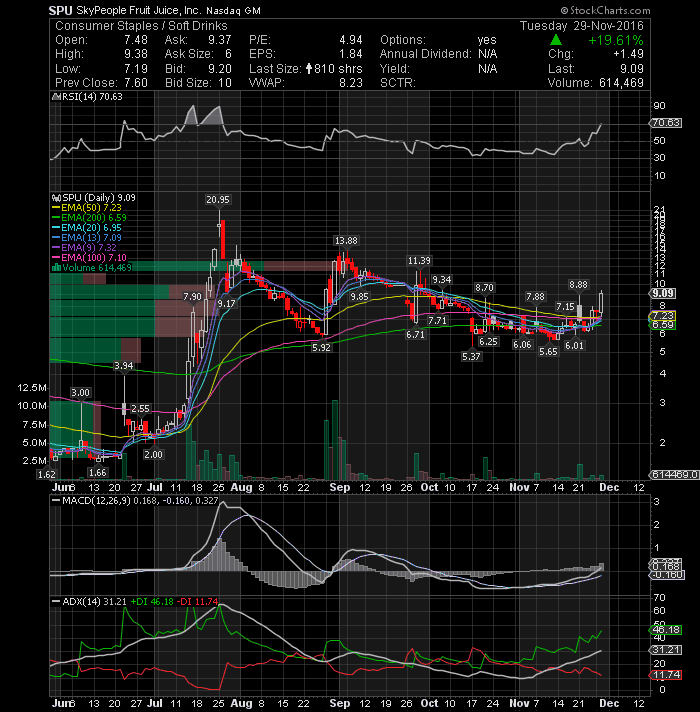
Task: Click the 614469.0 volume tag on right axis
Action: pyautogui.click(x=674, y=475)
